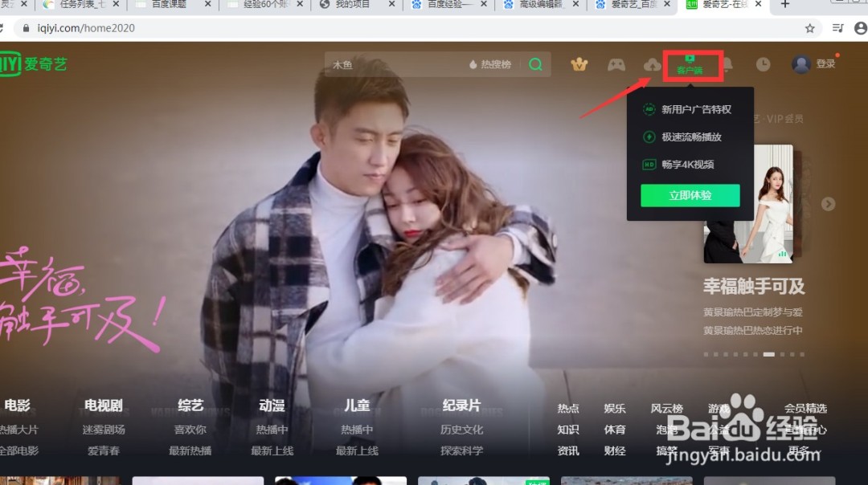Click the browser profile icon

[861, 28]
